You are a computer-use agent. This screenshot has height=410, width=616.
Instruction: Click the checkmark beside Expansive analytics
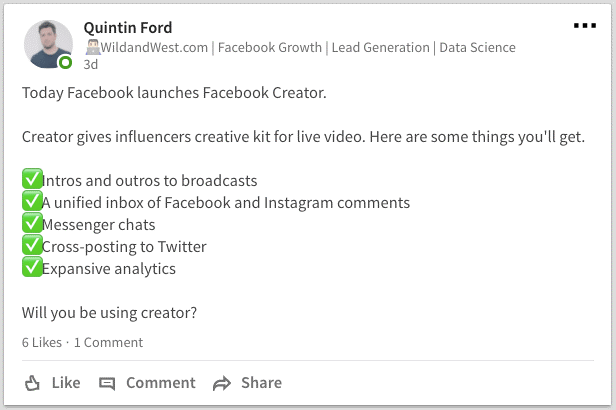[32, 267]
